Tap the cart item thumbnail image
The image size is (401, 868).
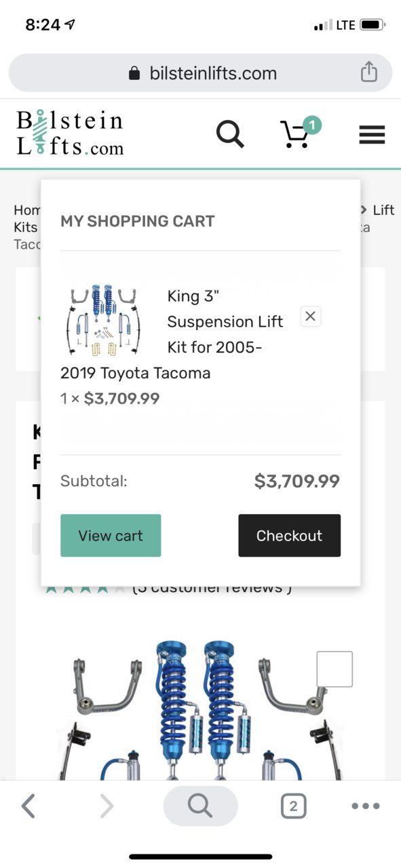click(105, 320)
